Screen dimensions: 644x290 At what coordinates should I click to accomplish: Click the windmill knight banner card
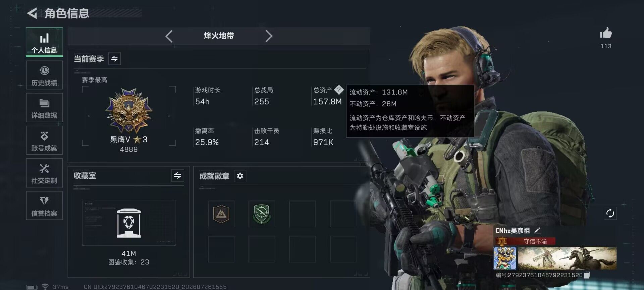tap(567, 258)
